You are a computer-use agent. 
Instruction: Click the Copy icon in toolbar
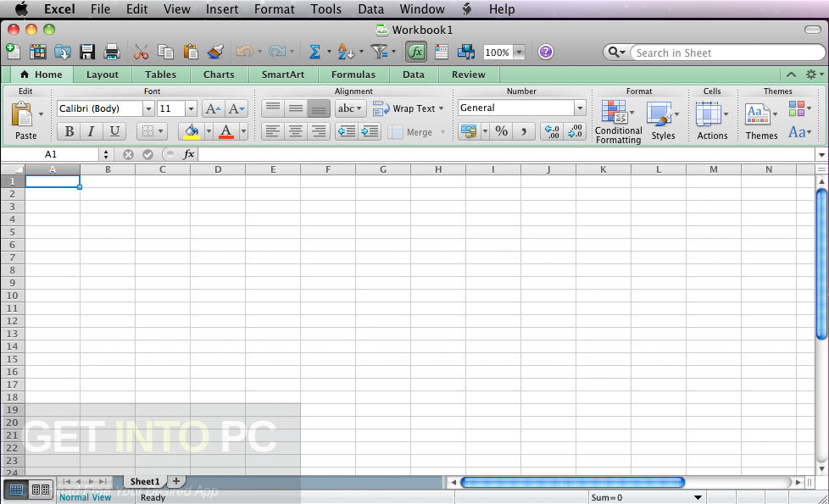coord(165,52)
